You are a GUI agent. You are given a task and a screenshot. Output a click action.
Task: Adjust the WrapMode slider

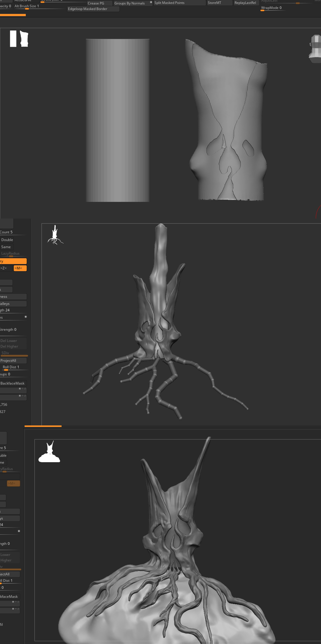pyautogui.click(x=273, y=8)
